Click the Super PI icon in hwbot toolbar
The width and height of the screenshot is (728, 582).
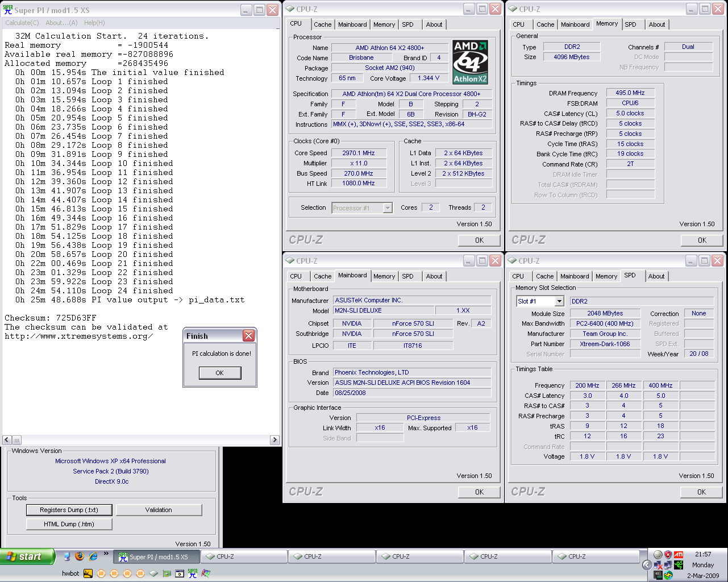[193, 573]
